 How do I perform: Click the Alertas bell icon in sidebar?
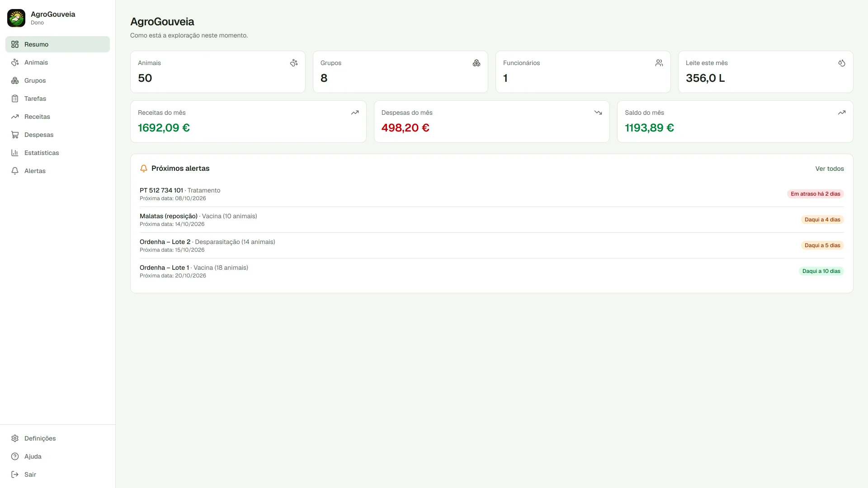click(15, 171)
